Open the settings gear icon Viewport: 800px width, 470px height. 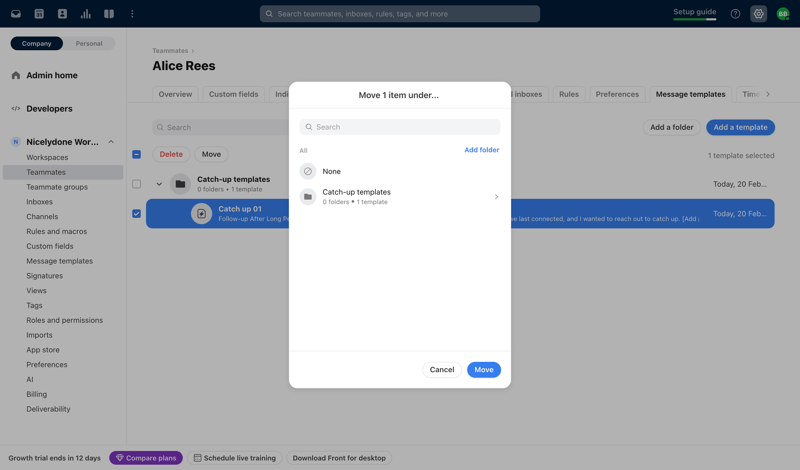tap(759, 14)
